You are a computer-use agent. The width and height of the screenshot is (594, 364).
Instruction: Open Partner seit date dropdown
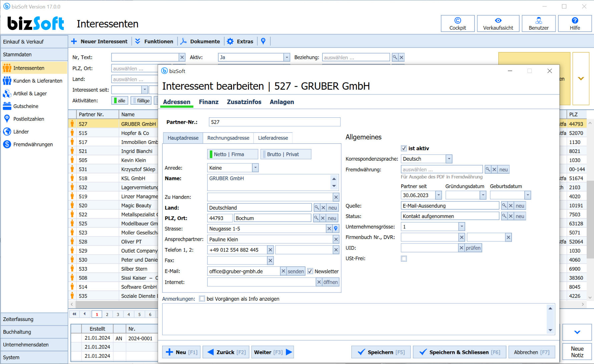point(438,195)
